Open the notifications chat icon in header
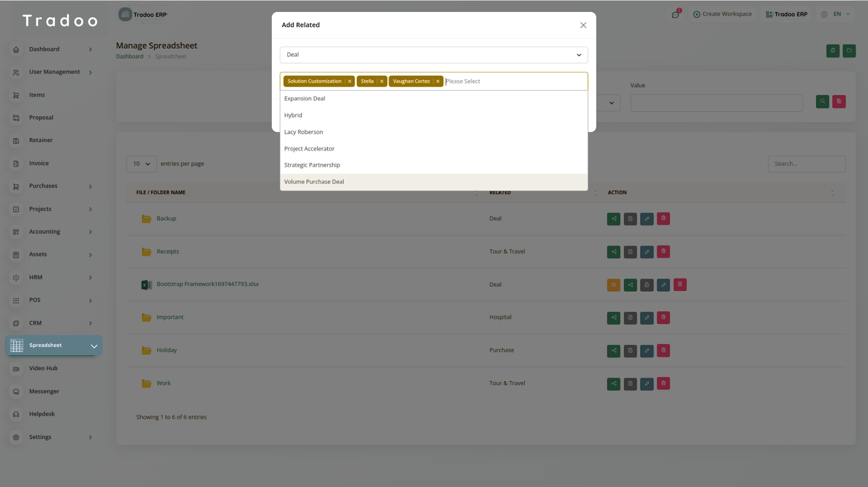This screenshot has height=487, width=868. click(x=675, y=15)
